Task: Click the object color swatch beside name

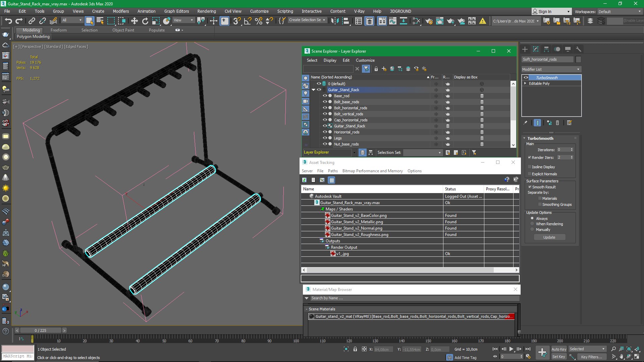Action: (x=578, y=59)
